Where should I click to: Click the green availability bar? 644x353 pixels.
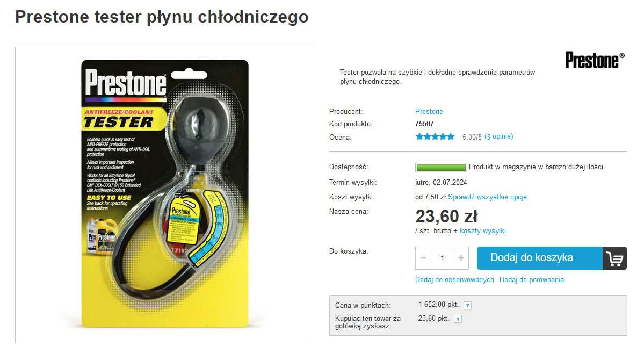click(x=440, y=167)
